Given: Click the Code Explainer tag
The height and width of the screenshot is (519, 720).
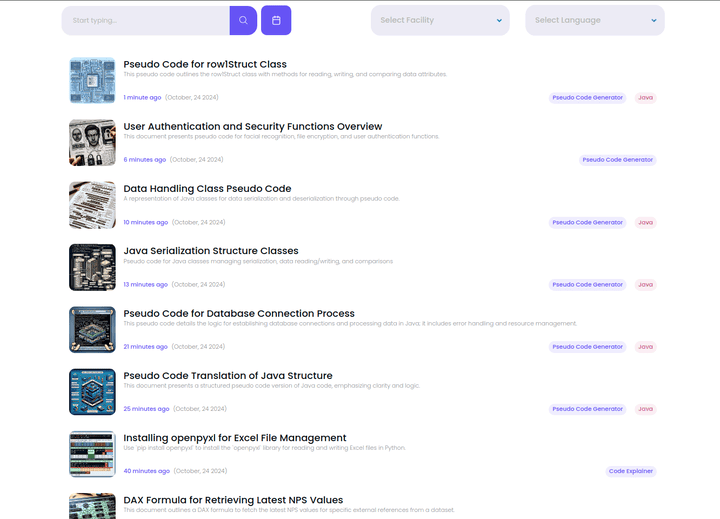Looking at the screenshot, I should click(x=631, y=471).
